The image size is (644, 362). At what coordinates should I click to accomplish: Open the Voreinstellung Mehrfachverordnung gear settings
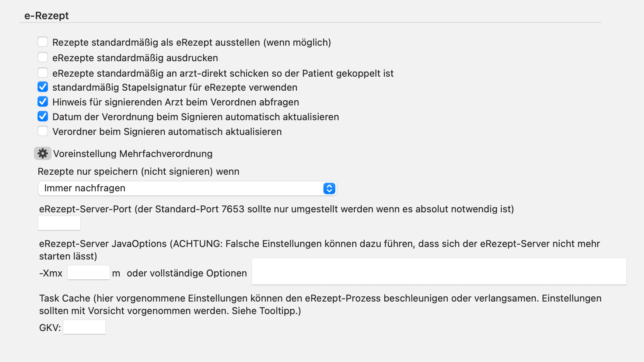pos(43,153)
